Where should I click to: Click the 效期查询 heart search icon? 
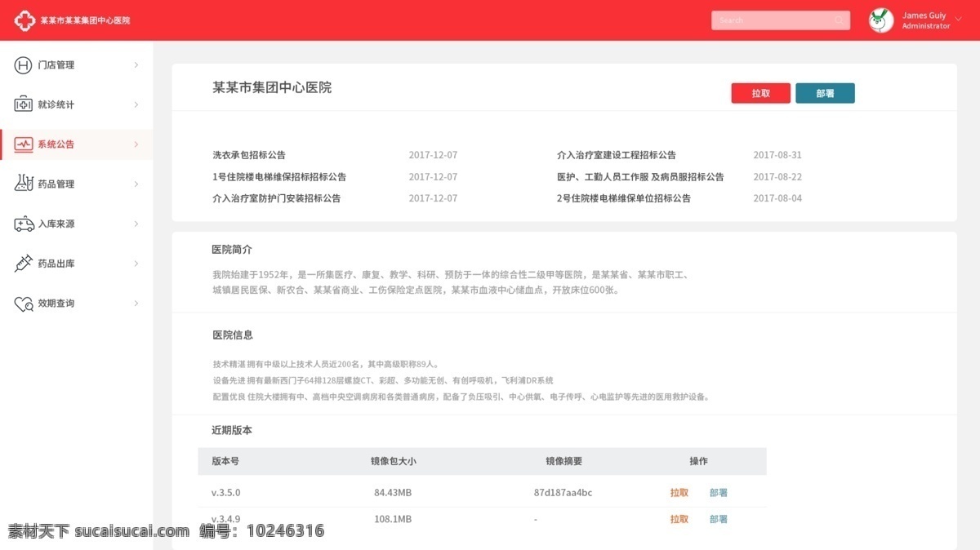coord(24,304)
